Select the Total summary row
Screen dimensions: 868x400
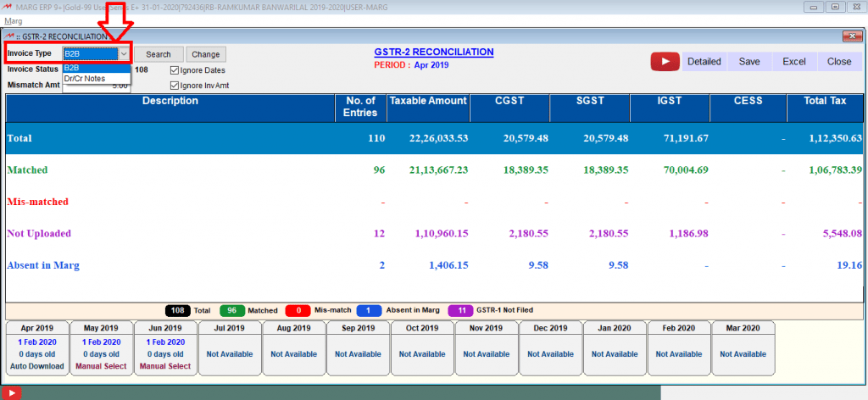434,138
